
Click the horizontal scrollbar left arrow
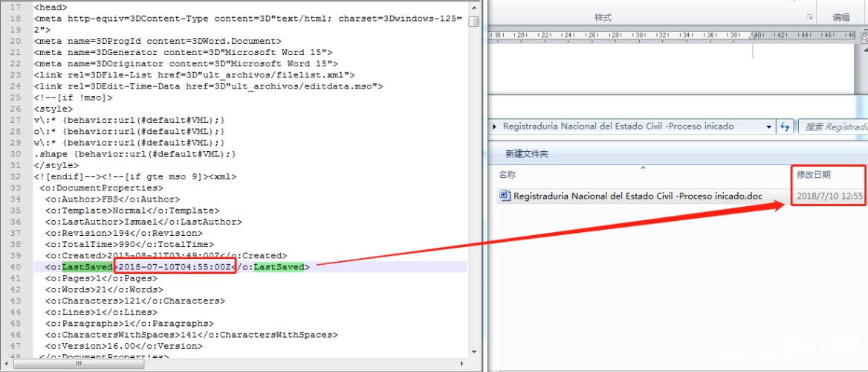(5, 364)
